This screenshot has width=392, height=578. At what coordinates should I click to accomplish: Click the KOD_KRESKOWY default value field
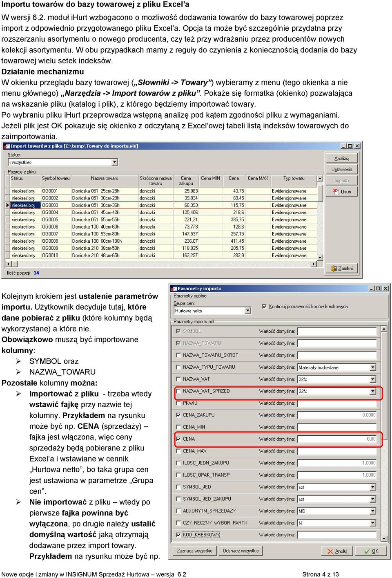click(337, 535)
